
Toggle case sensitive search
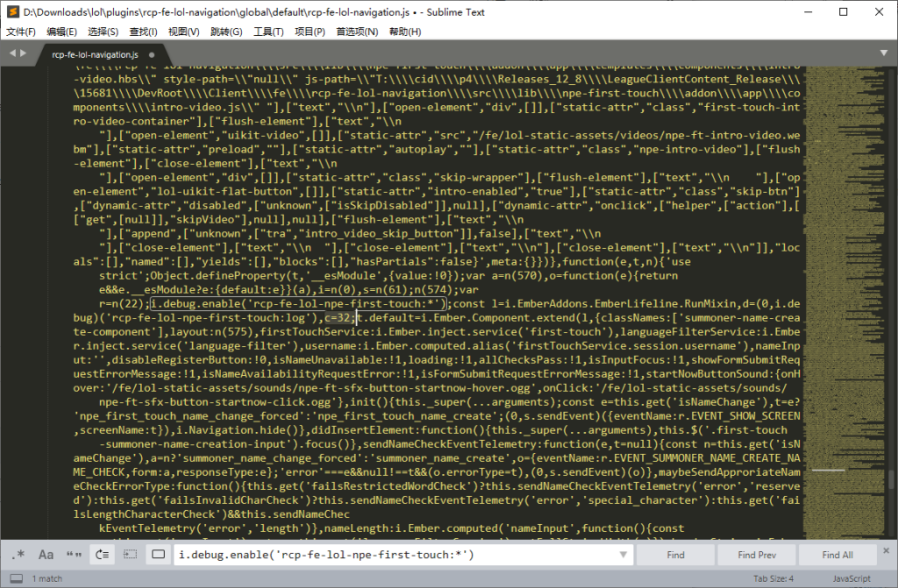[46, 555]
